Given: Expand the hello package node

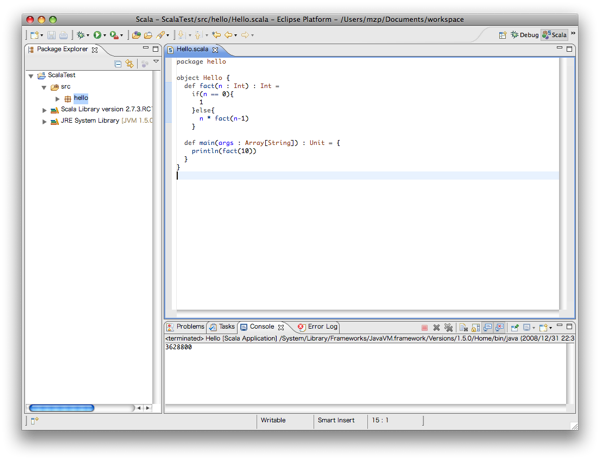Looking at the screenshot, I should click(57, 99).
